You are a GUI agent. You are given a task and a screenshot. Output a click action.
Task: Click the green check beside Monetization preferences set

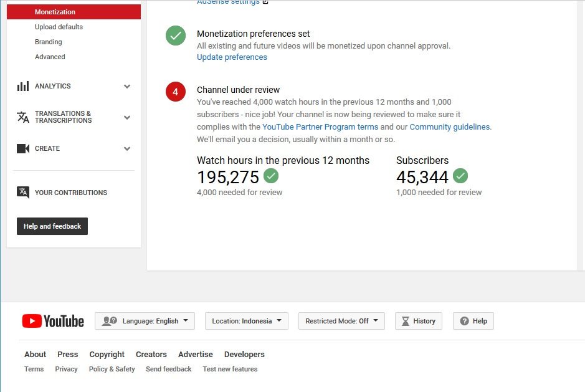coord(175,36)
